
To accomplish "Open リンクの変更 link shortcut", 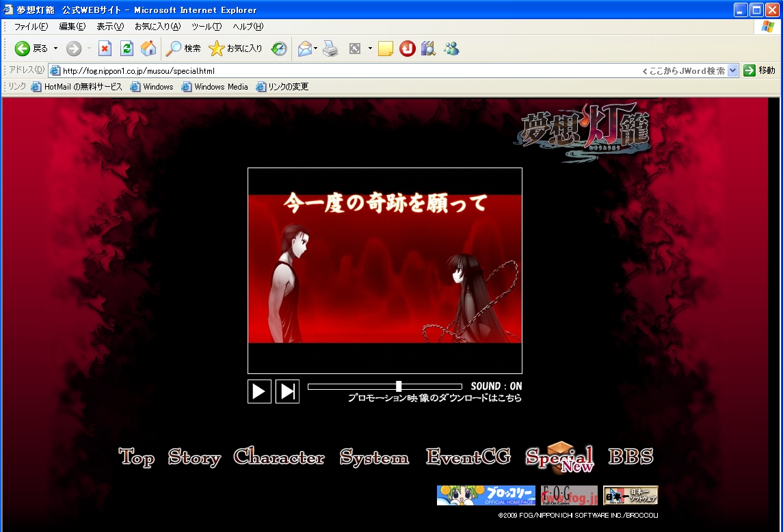I will [x=282, y=87].
